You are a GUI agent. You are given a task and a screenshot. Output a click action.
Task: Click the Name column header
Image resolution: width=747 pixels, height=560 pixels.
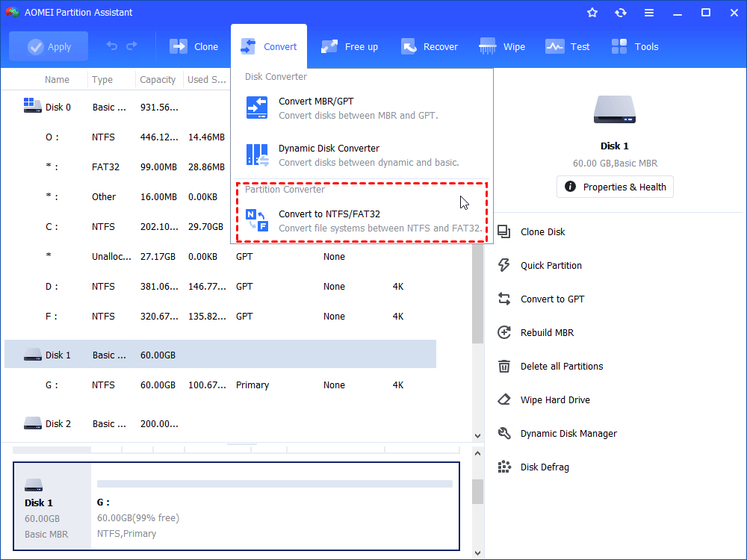pyautogui.click(x=57, y=80)
